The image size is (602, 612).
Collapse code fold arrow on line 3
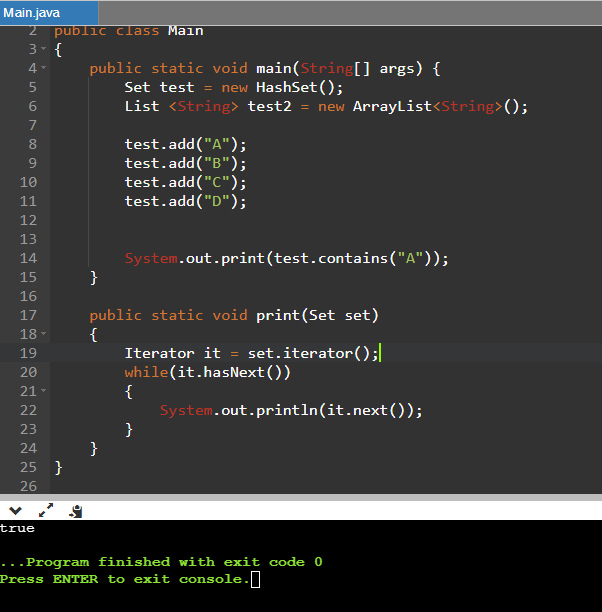click(44, 49)
